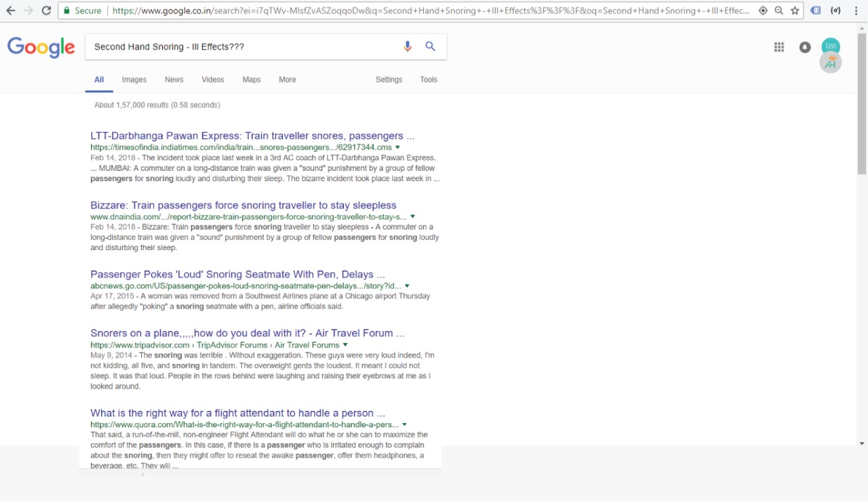Click the tripadvisor.com breadcrumb URL

(215, 345)
